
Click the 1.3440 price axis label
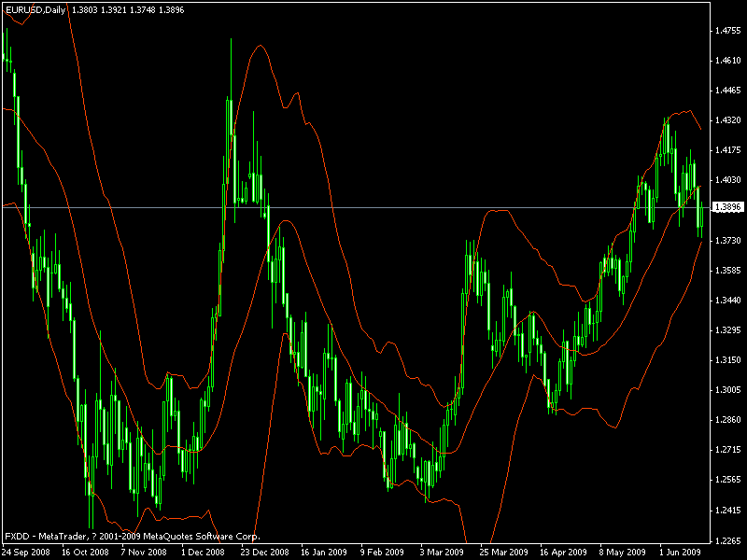coord(728,301)
